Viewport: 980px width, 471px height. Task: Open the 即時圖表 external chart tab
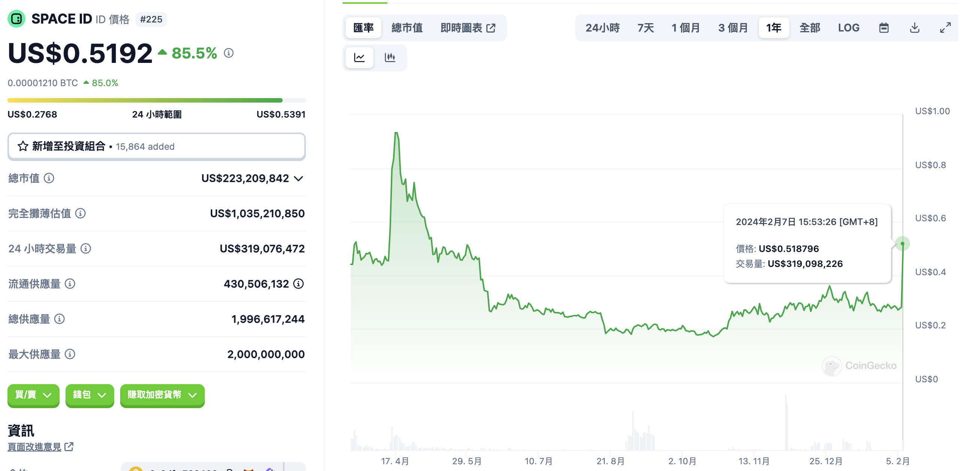[x=468, y=28]
